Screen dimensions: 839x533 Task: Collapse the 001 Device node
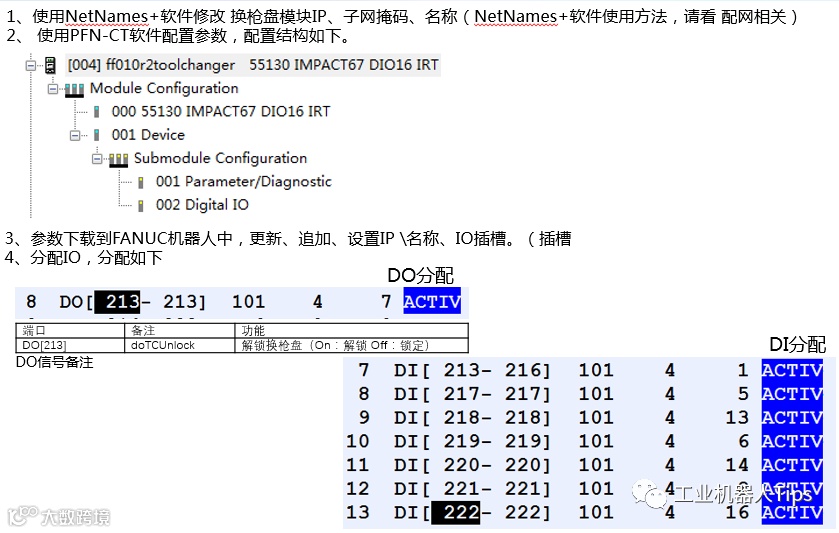pos(74,135)
